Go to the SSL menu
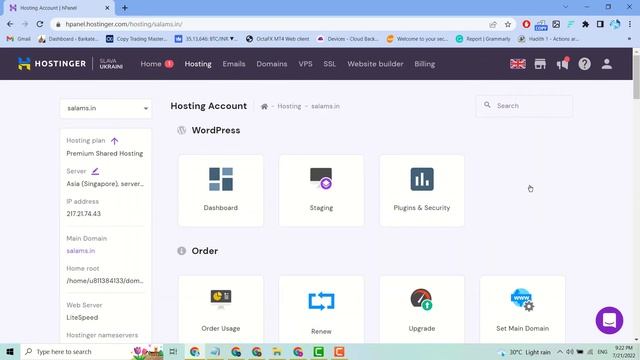Image resolution: width=640 pixels, height=360 pixels. click(330, 64)
